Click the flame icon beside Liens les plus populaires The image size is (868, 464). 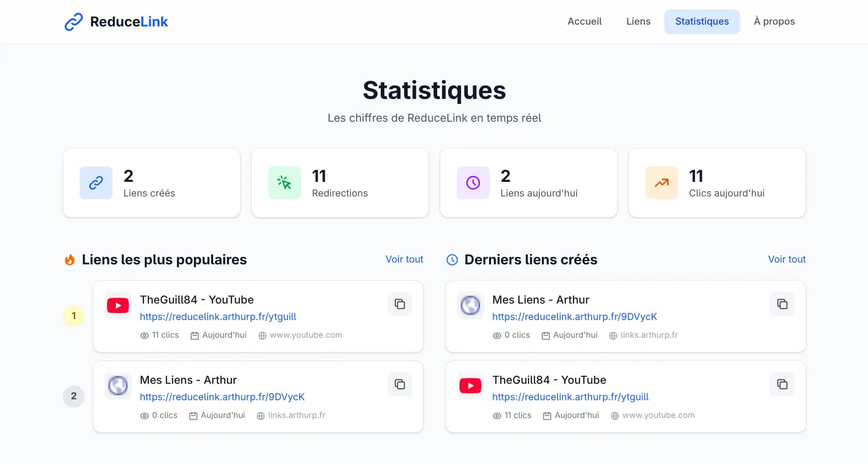coord(70,259)
